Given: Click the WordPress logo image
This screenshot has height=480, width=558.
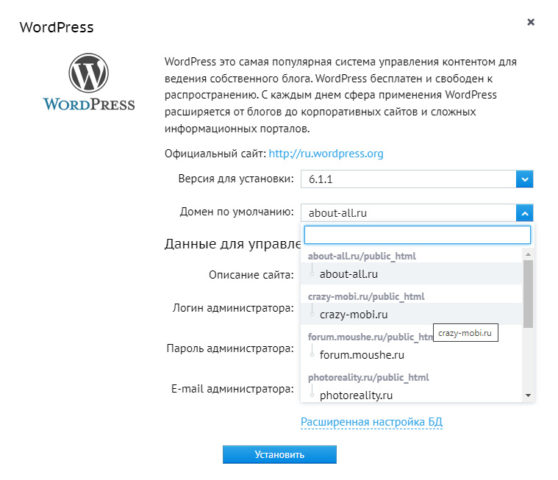Looking at the screenshot, I should [x=89, y=82].
